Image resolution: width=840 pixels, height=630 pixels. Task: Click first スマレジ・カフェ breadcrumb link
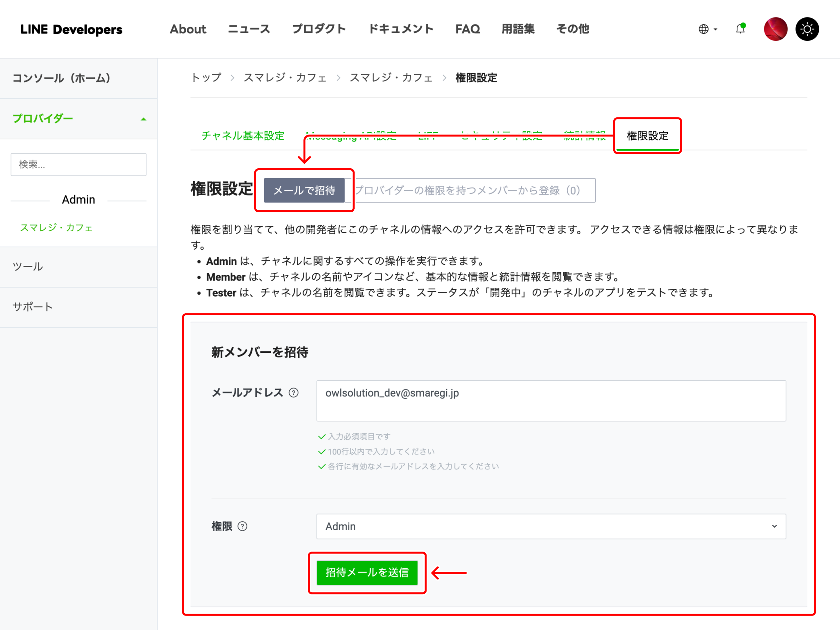tap(285, 77)
